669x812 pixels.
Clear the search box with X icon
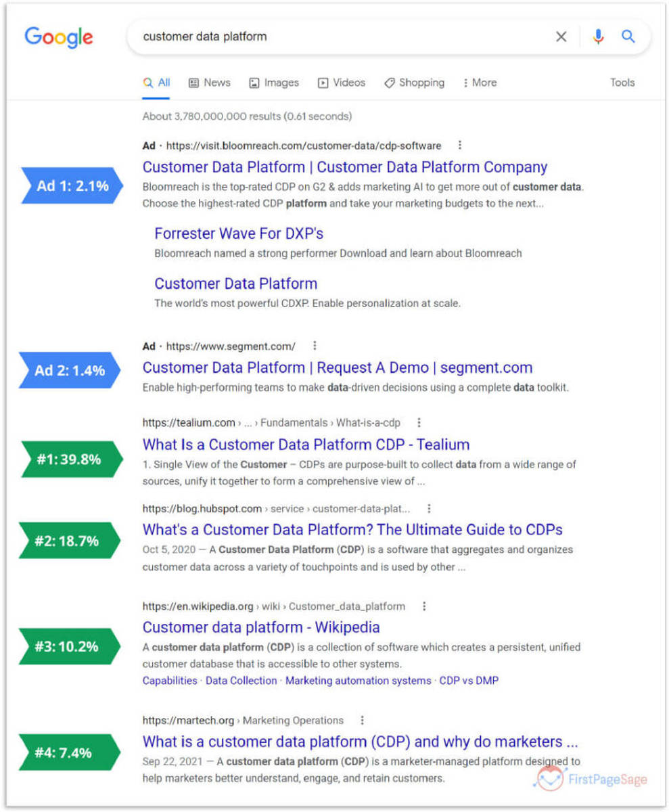[x=561, y=37]
